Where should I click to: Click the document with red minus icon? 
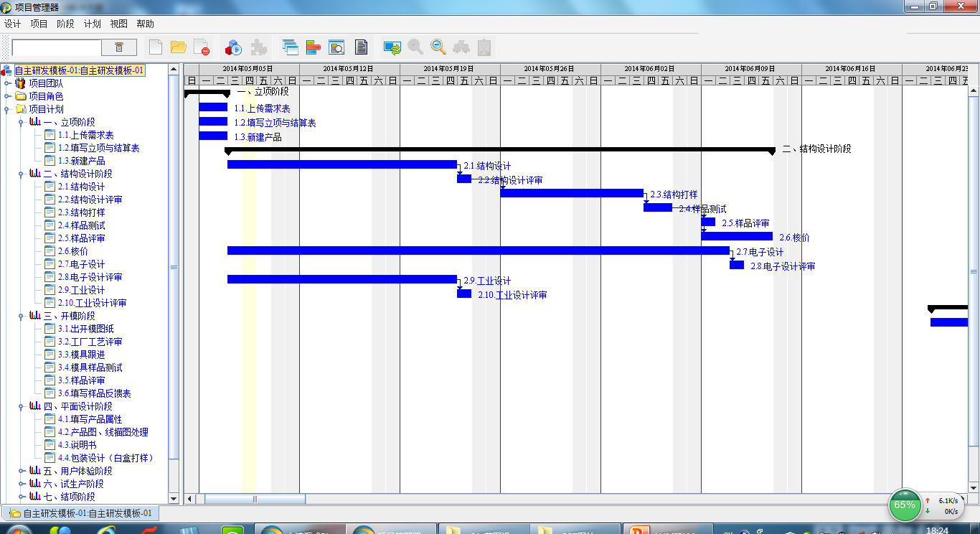click(x=202, y=47)
